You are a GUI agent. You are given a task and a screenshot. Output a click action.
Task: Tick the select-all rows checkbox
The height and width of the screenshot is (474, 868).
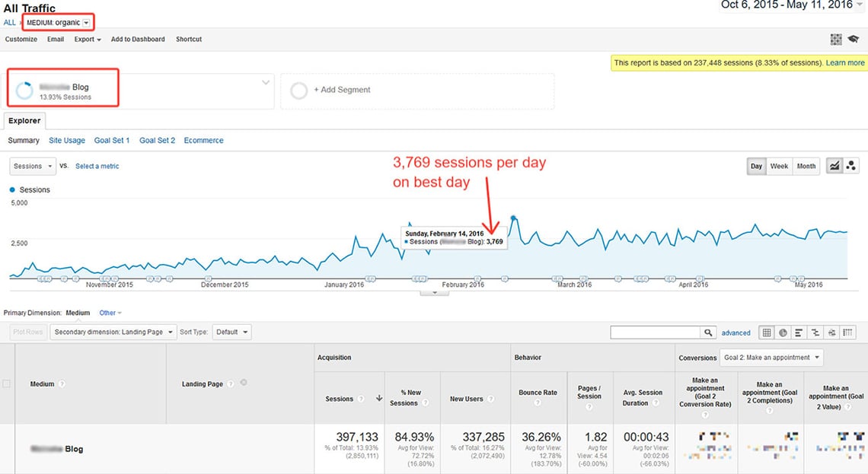(x=7, y=384)
